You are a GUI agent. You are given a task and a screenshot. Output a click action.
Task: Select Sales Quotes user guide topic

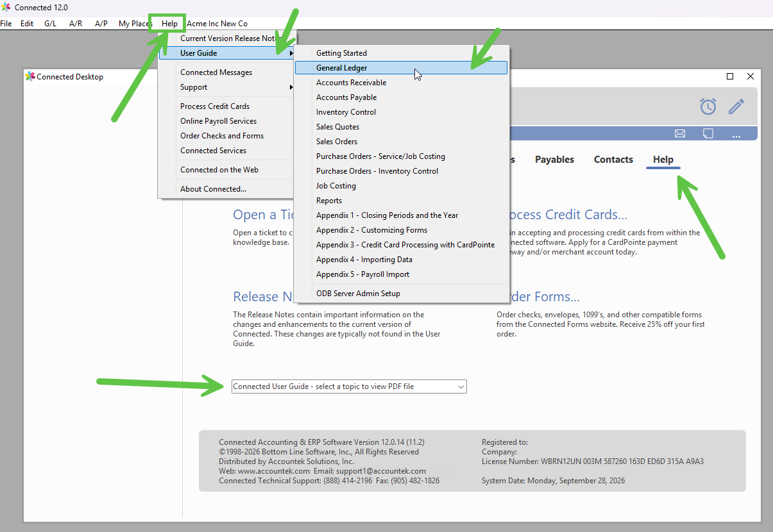click(x=402, y=127)
